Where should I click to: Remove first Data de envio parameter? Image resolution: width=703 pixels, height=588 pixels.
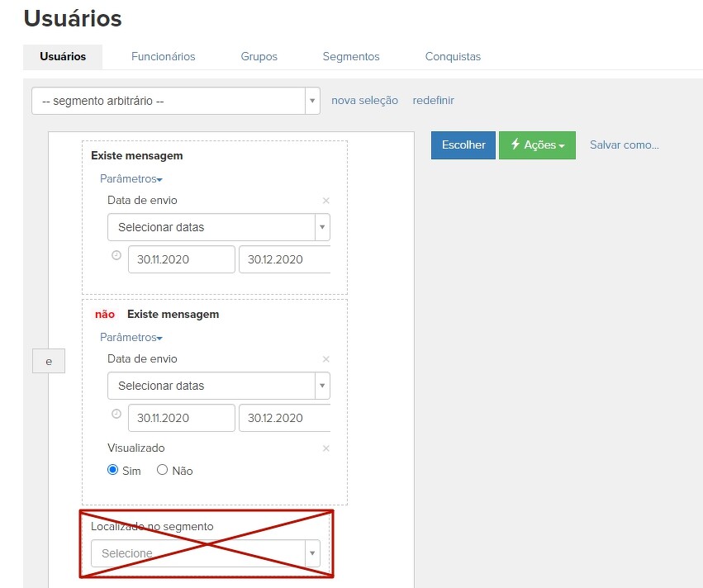click(325, 201)
